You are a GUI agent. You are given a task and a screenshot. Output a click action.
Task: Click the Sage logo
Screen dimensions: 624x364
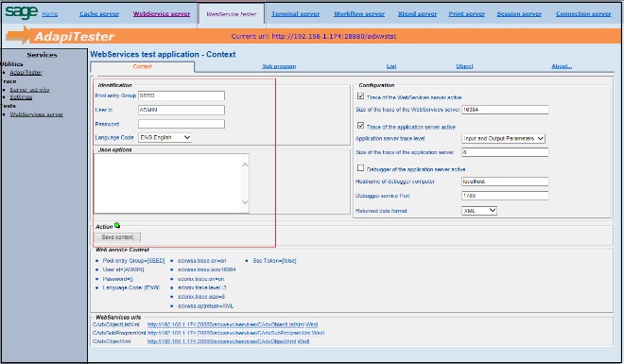[x=21, y=12]
